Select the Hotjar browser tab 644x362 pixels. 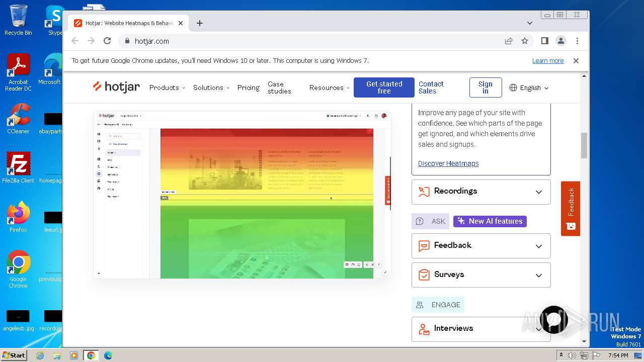click(x=128, y=23)
